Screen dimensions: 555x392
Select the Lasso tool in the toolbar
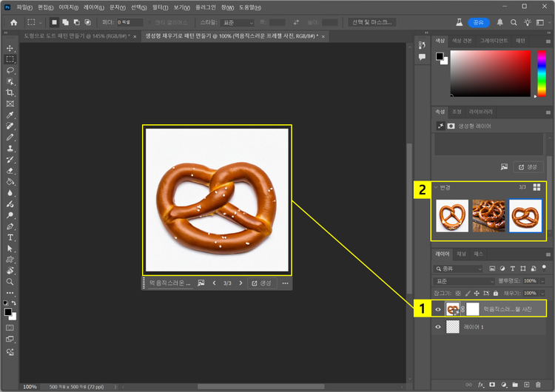(x=10, y=70)
